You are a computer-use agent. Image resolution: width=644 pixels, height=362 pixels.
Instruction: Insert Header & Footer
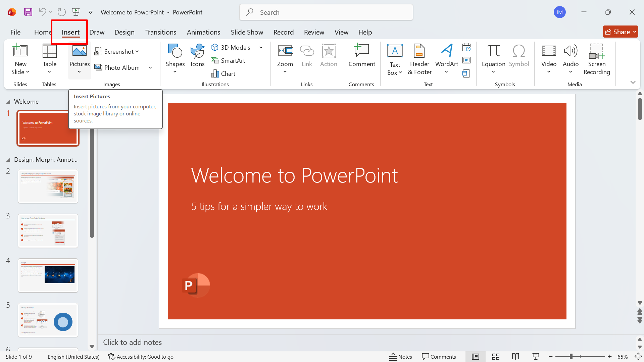(419, 60)
